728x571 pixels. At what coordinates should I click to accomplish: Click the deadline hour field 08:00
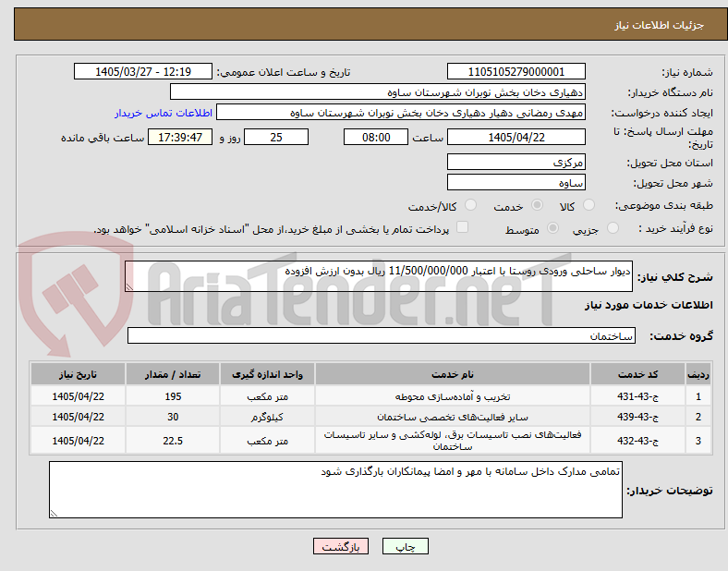pyautogui.click(x=376, y=137)
